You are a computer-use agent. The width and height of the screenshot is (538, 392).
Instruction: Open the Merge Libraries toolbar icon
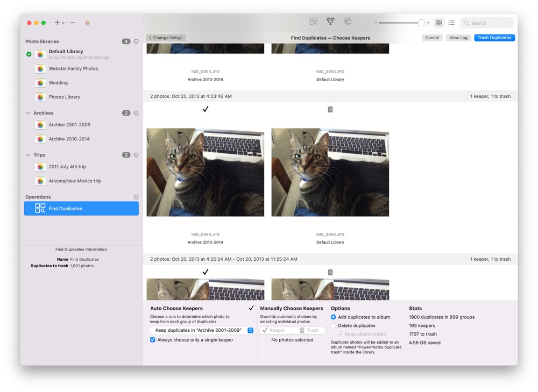[330, 21]
